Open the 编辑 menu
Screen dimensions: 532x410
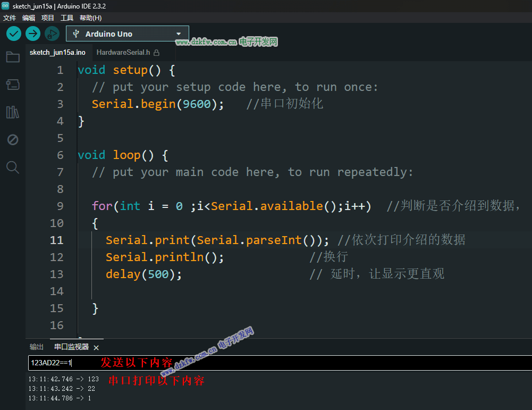tap(29, 18)
